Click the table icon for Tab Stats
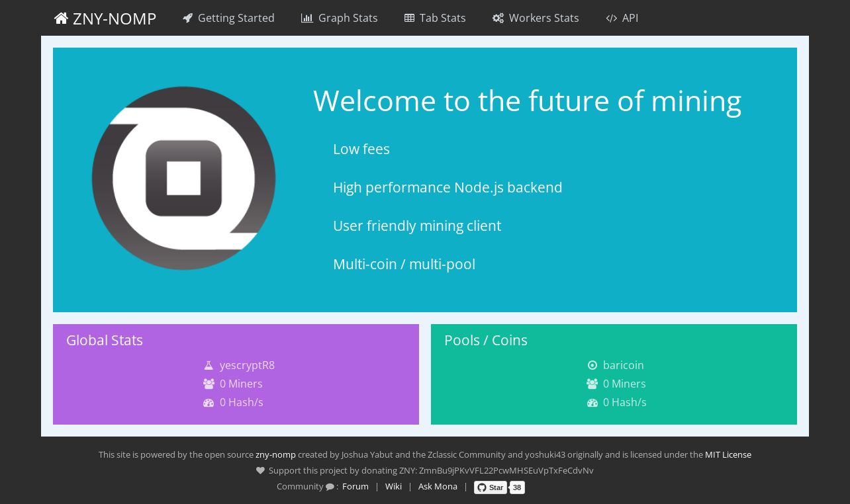The height and width of the screenshot is (504, 850). coord(409,18)
